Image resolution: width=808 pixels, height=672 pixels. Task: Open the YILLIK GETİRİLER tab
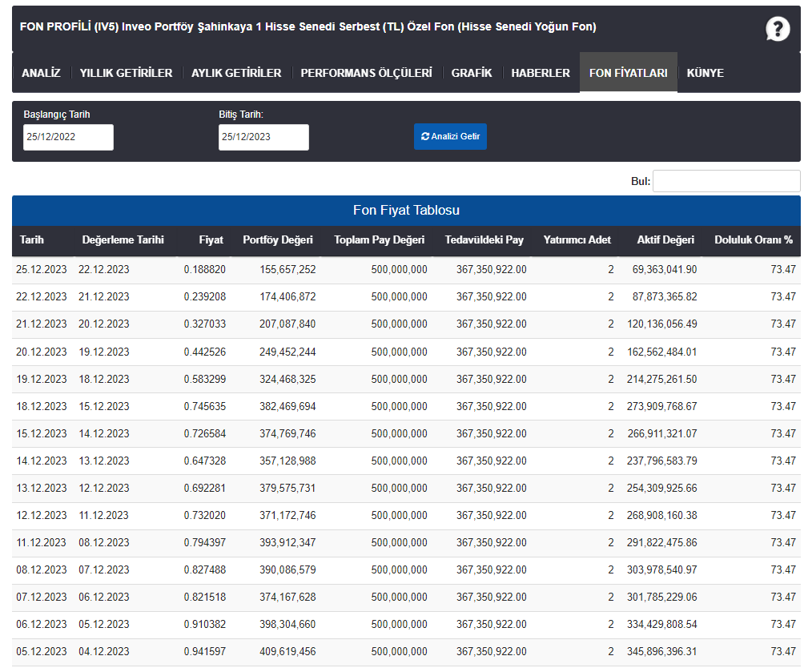point(127,73)
